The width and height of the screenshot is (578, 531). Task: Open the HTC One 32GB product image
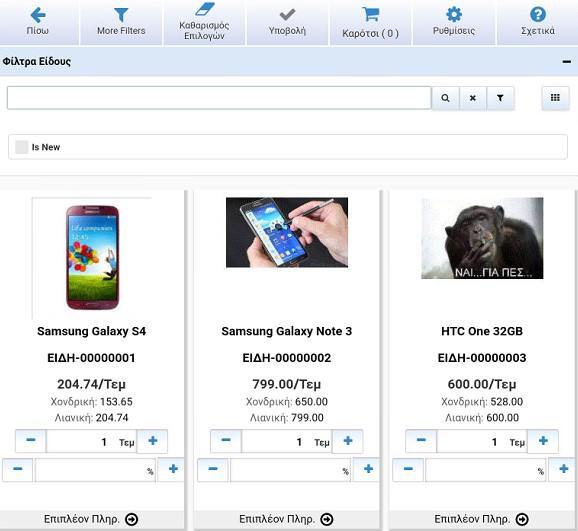(x=482, y=238)
